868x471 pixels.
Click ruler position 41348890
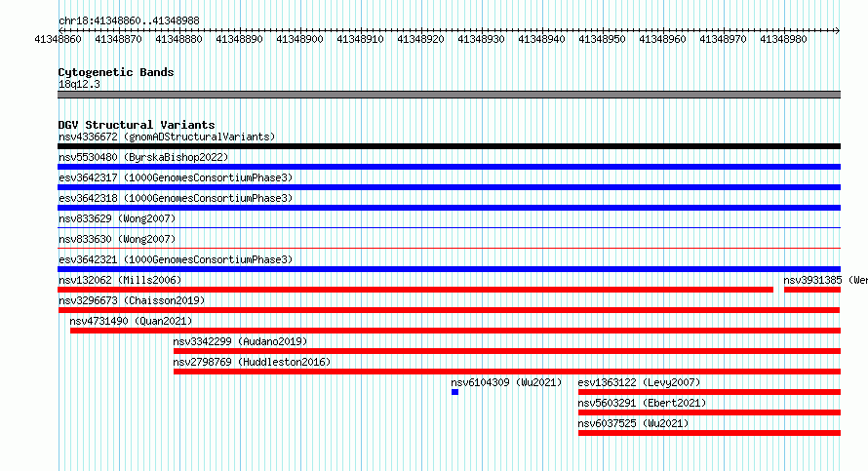(x=239, y=39)
